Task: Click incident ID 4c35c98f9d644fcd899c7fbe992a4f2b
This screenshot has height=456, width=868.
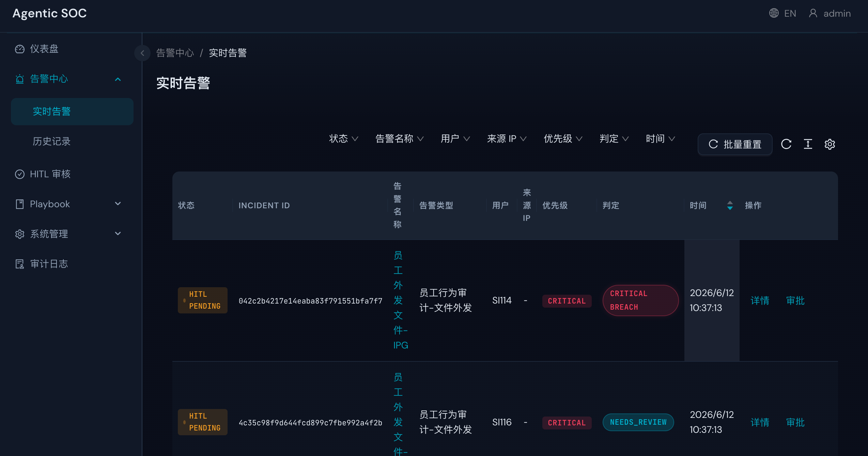Action: pos(310,423)
